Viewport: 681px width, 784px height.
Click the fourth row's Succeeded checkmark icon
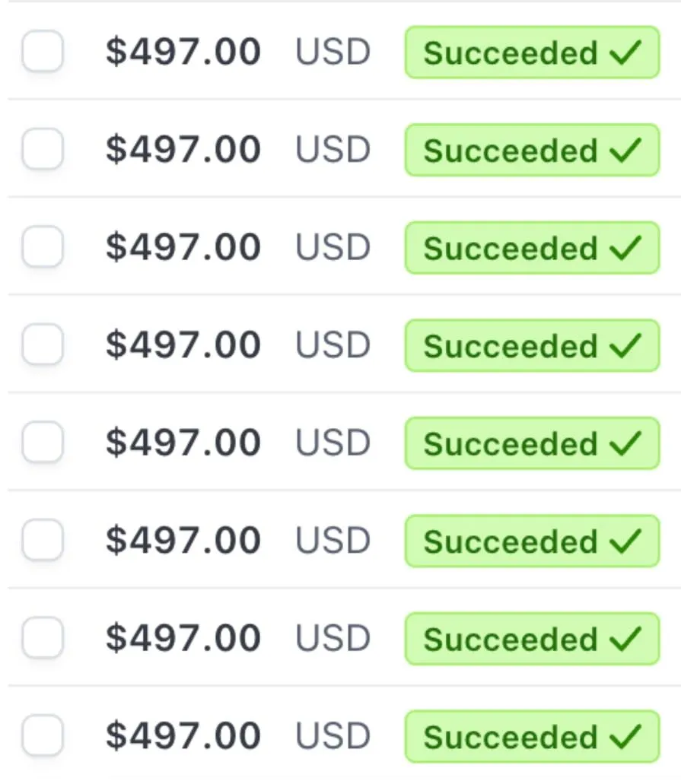[625, 345]
